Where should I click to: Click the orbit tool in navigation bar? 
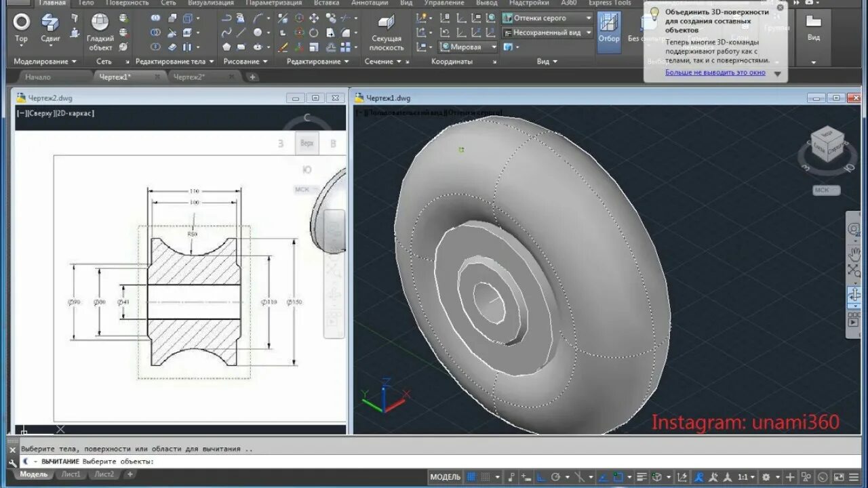[x=854, y=294]
